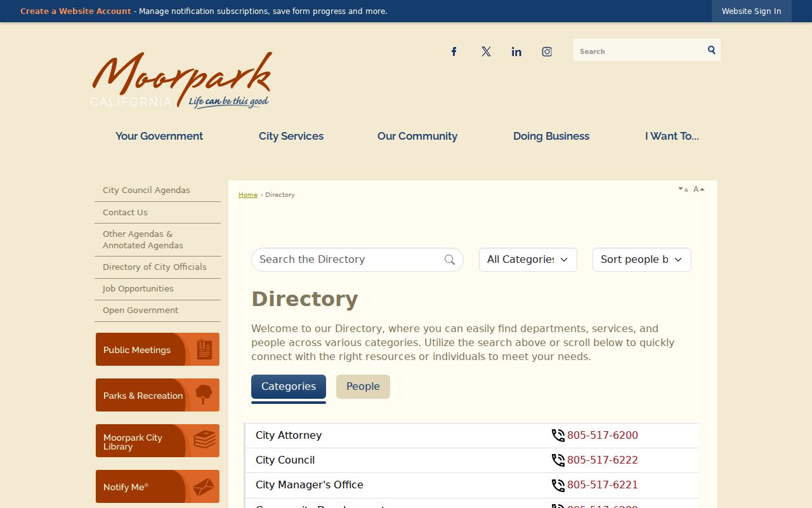
Task: Increase the page font size
Action: coord(698,189)
